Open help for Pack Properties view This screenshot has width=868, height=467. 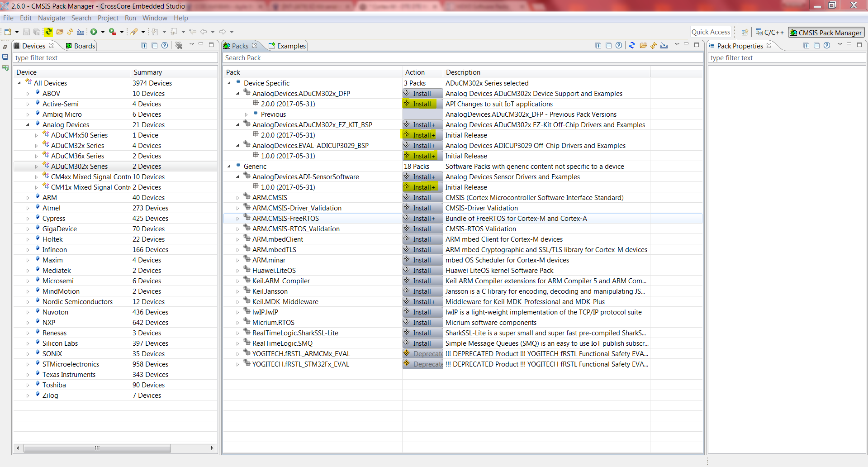[827, 46]
